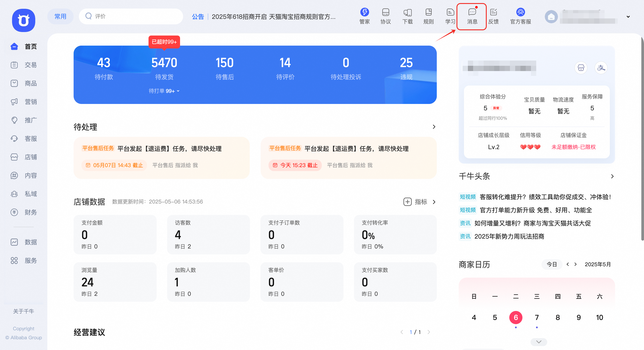Open the 内容 content sidebar section
This screenshot has height=350, width=644.
tap(24, 175)
